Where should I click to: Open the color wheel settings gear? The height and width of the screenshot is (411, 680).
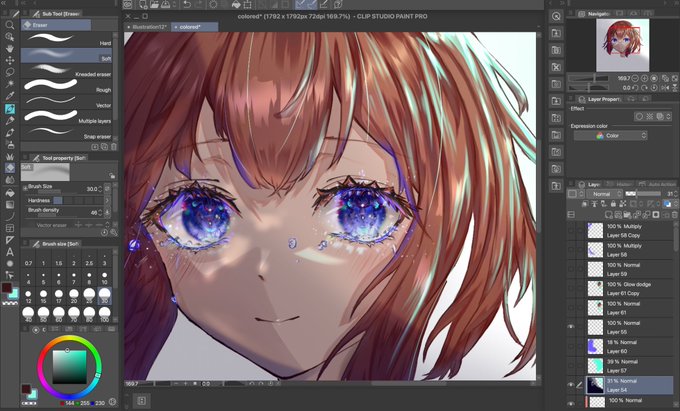click(113, 402)
